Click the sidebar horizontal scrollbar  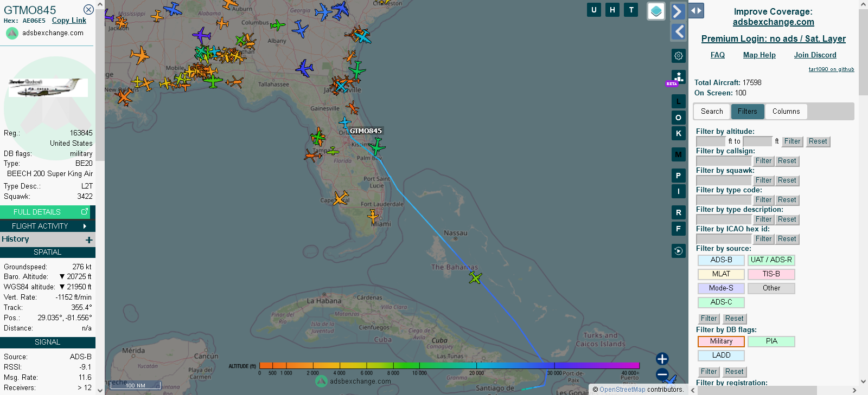click(757, 391)
